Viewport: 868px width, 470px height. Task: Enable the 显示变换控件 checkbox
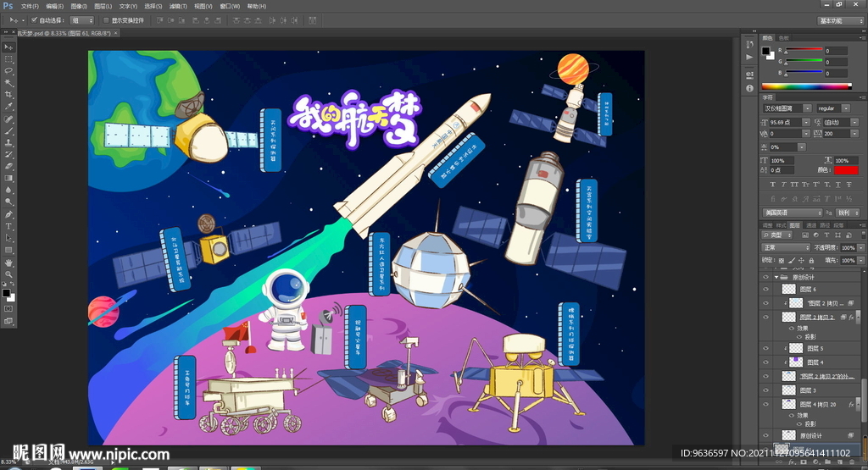[106, 20]
